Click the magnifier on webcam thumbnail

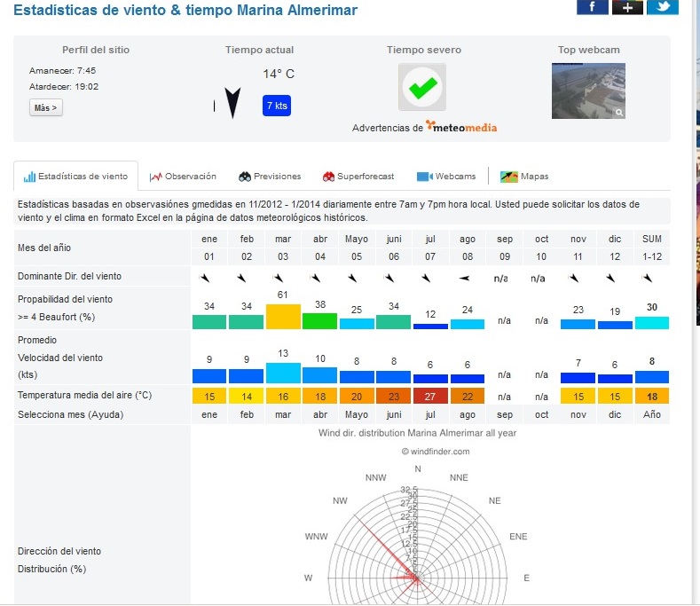[x=619, y=113]
